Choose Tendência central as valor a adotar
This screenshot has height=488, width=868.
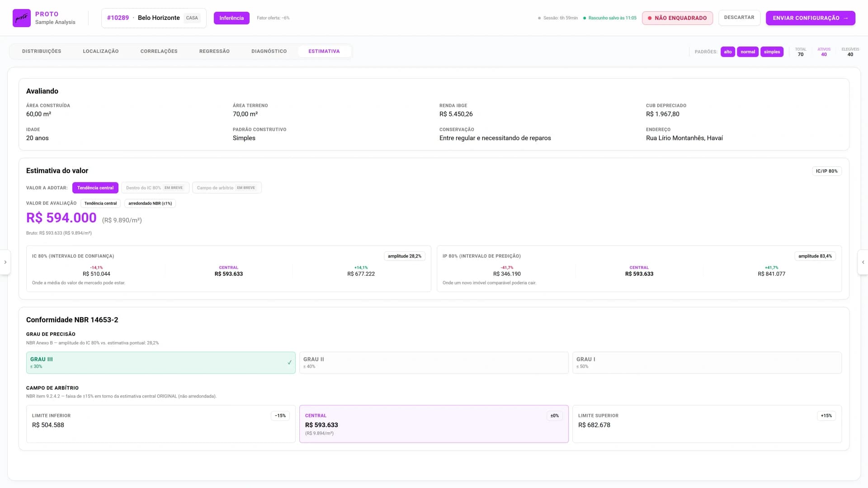click(x=95, y=188)
